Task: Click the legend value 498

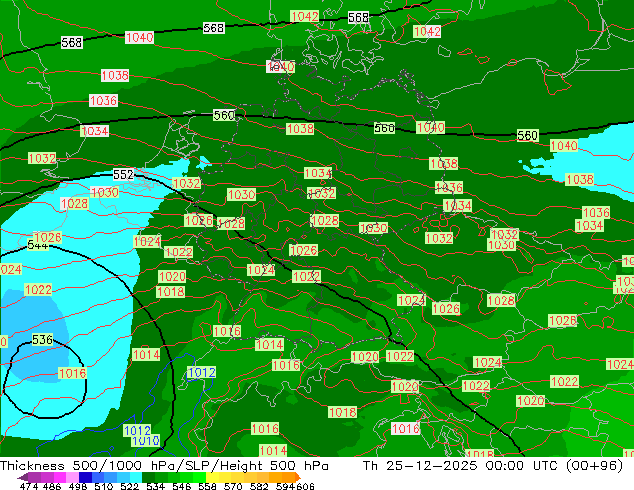Action: (78, 486)
